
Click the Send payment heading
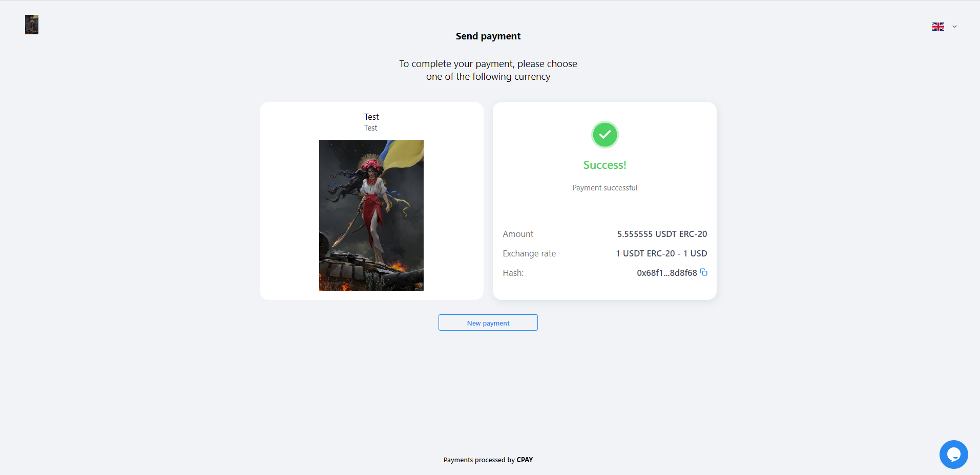coord(488,36)
